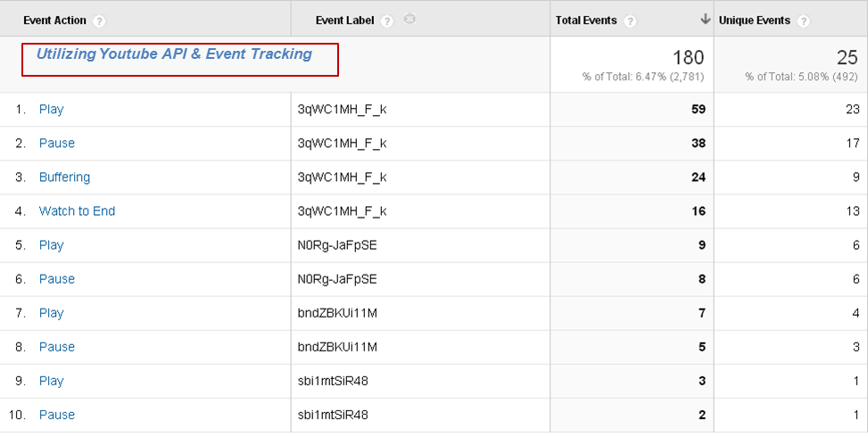The width and height of the screenshot is (868, 437).
Task: Select the summary total events value 180
Action: coord(688,58)
